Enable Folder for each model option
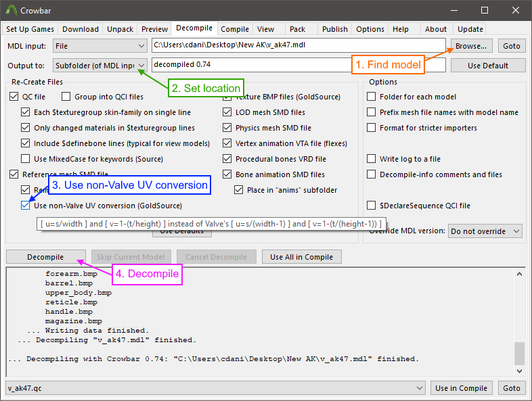The image size is (532, 401). (372, 97)
